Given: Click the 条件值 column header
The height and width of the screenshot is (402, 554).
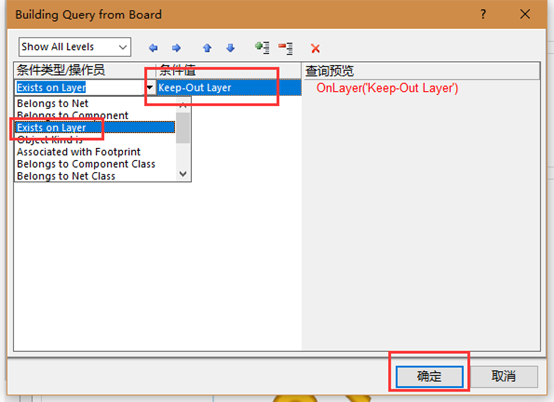Looking at the screenshot, I should [229, 70].
